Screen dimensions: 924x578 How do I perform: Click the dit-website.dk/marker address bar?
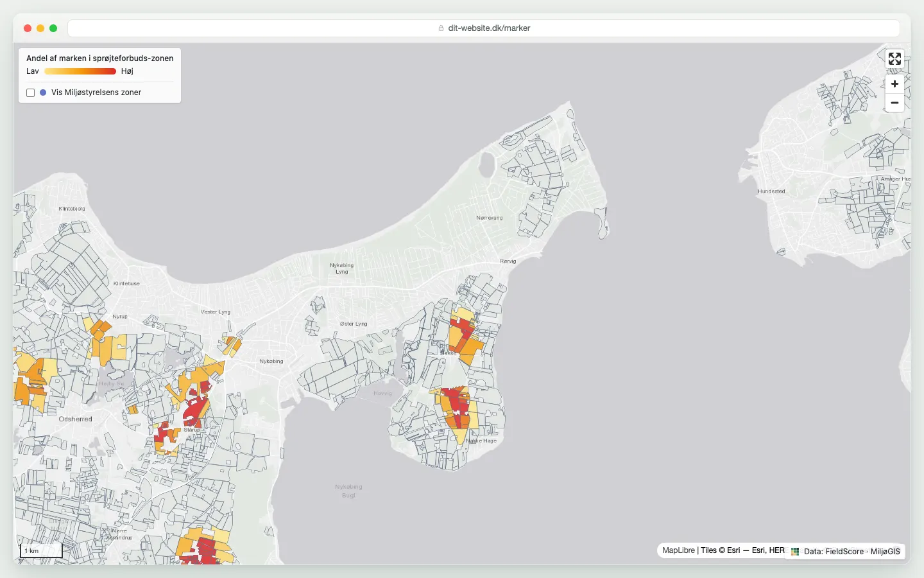pos(484,28)
